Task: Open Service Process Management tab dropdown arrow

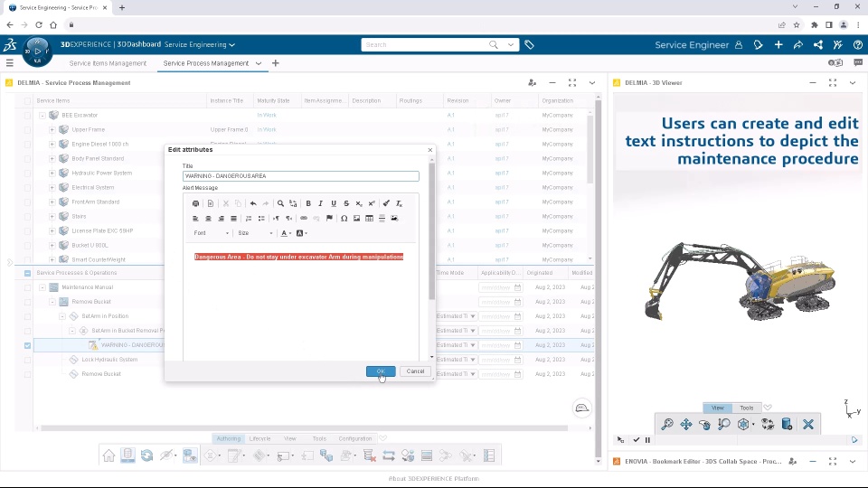Action: point(259,63)
